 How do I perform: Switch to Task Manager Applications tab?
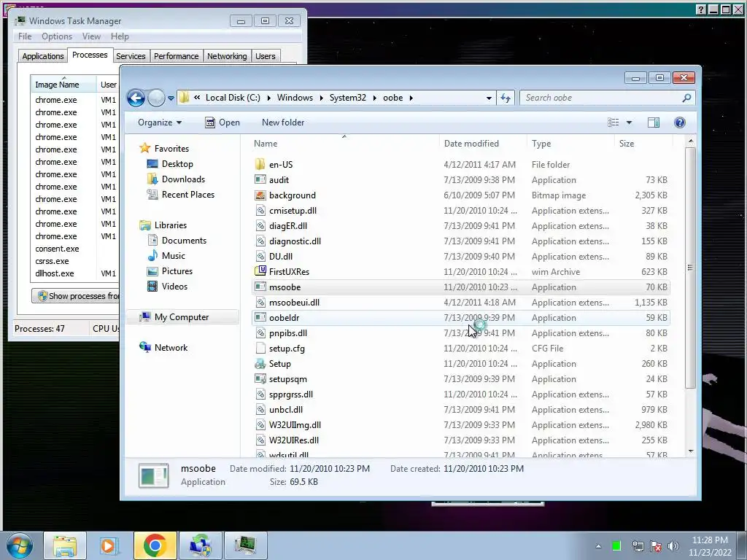(43, 56)
